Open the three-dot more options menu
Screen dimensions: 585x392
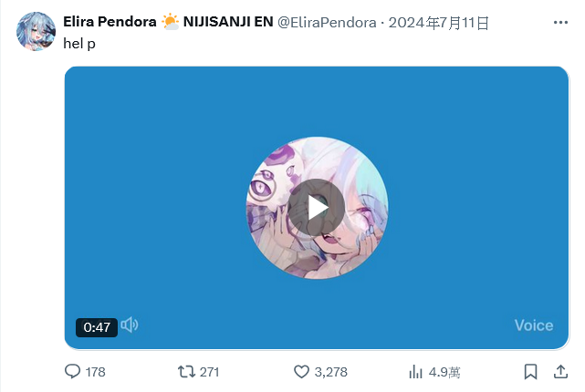pos(560,23)
